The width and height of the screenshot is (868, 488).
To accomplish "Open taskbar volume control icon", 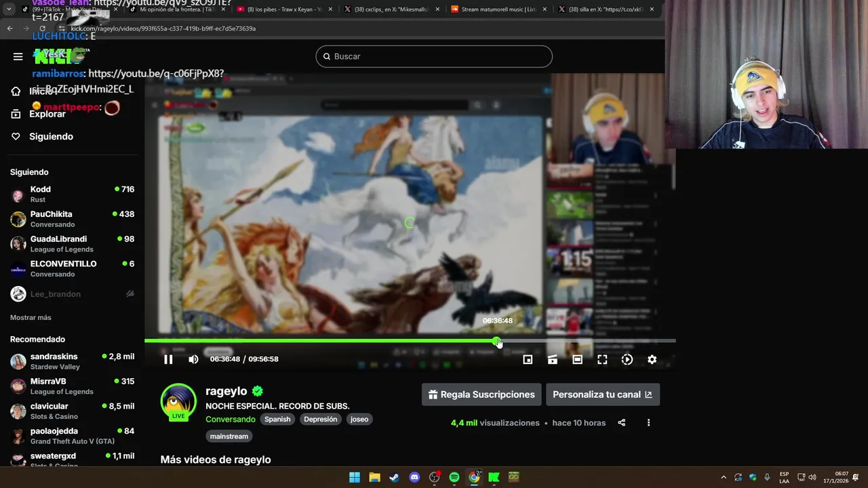I will tap(812, 477).
